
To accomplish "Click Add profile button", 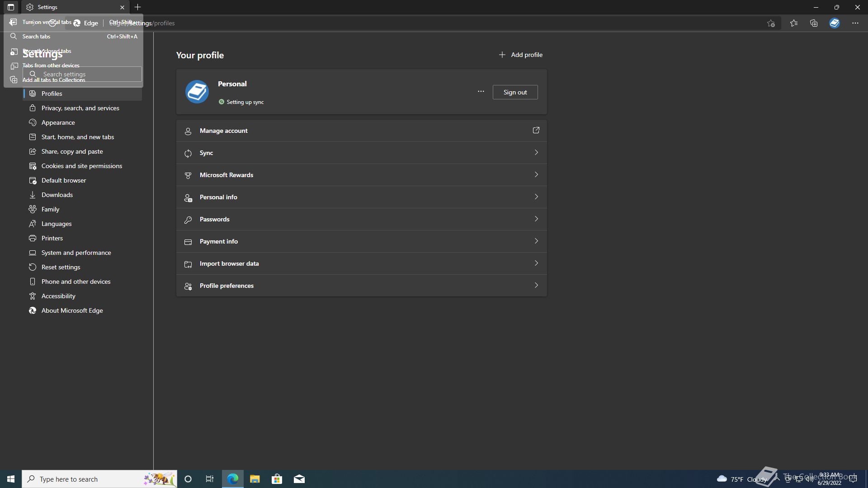I will pos(520,55).
